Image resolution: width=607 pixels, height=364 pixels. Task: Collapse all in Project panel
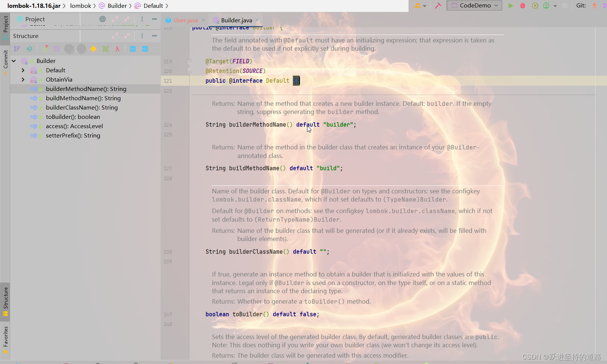coord(127,19)
